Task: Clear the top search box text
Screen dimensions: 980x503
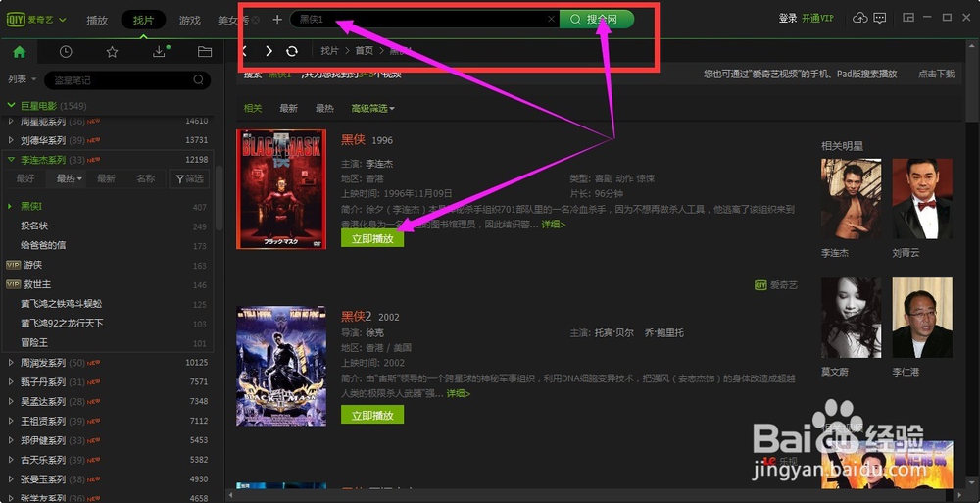Action: pyautogui.click(x=551, y=19)
